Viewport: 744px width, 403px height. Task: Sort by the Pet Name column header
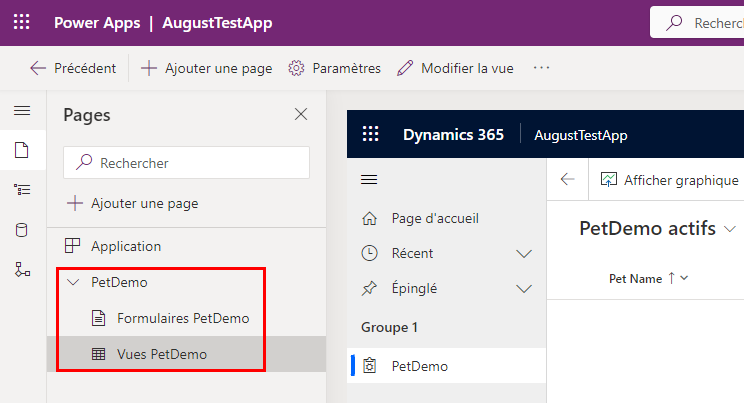(x=635, y=279)
